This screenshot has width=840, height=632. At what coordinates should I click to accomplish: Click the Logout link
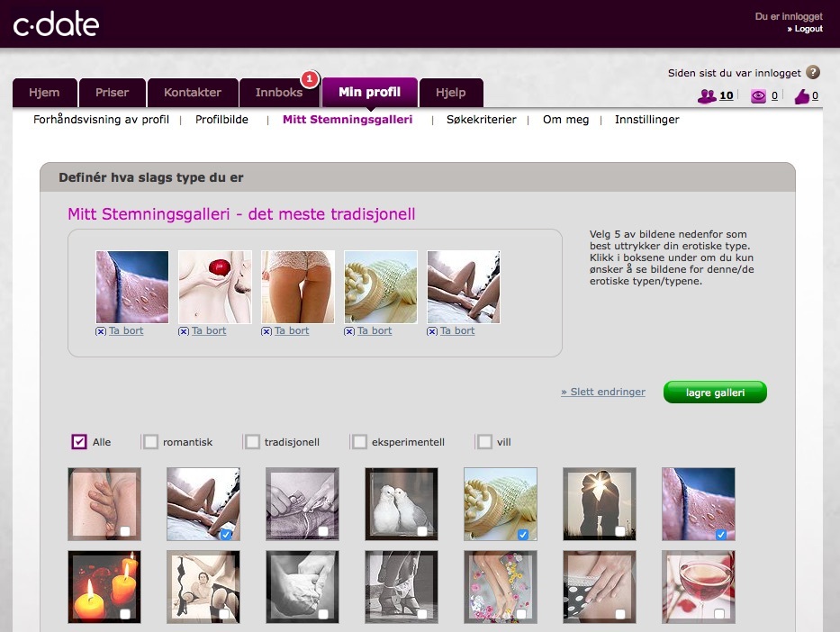[808, 29]
